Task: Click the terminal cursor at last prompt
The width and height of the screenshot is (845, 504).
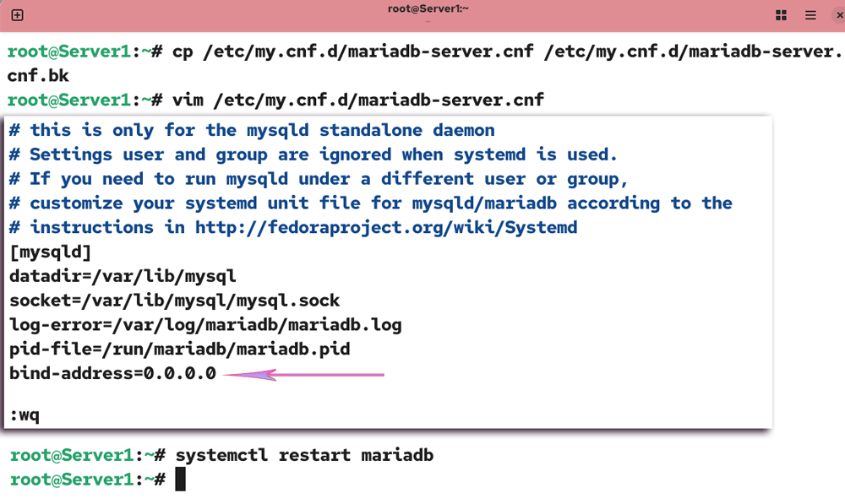Action: point(181,480)
